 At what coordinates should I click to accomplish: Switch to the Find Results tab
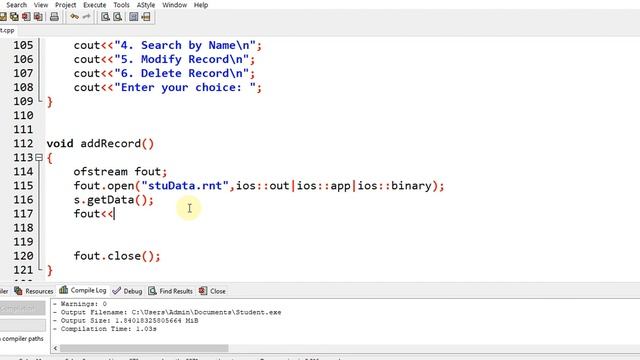pyautogui.click(x=171, y=291)
